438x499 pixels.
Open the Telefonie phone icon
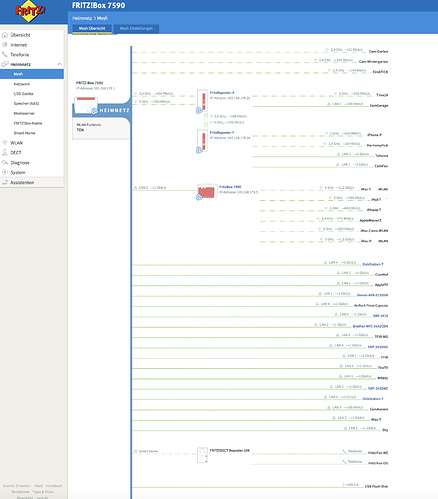coord(5,54)
